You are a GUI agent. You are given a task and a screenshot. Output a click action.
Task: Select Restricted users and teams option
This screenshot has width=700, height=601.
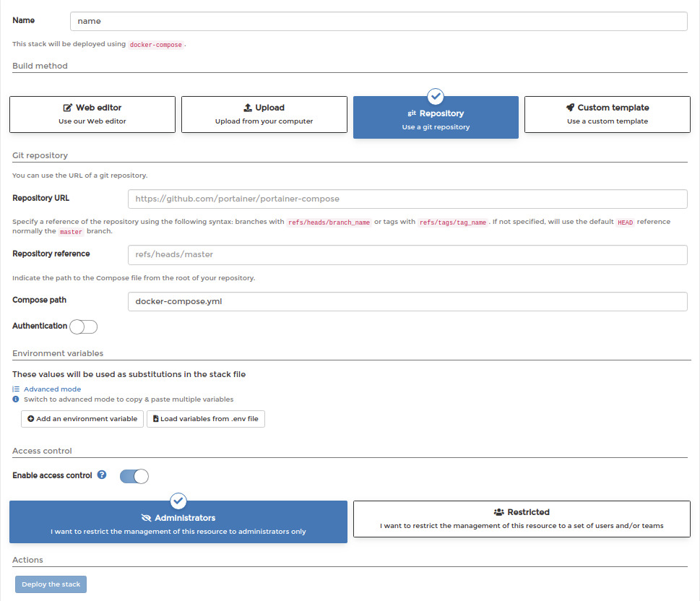[x=522, y=519]
